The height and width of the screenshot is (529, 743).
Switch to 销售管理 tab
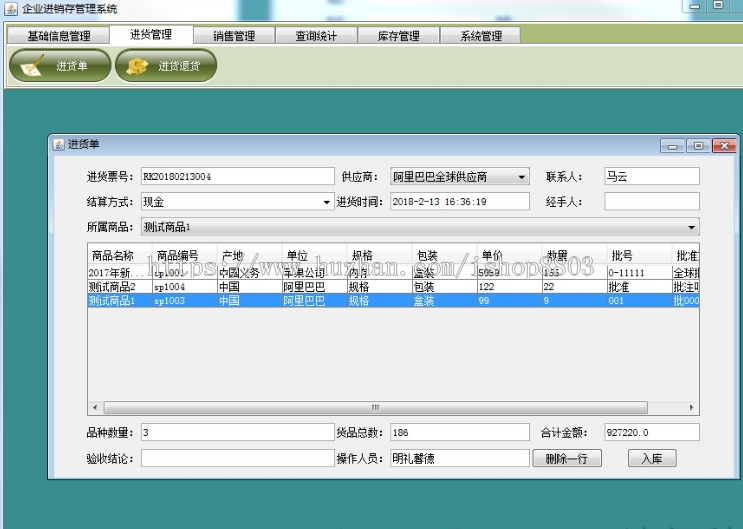point(234,36)
